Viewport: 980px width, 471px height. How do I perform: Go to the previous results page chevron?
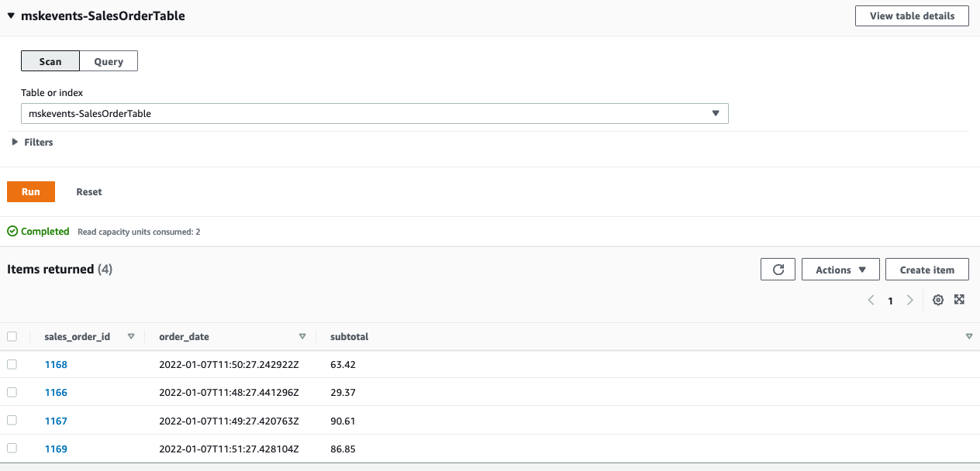[x=871, y=300]
